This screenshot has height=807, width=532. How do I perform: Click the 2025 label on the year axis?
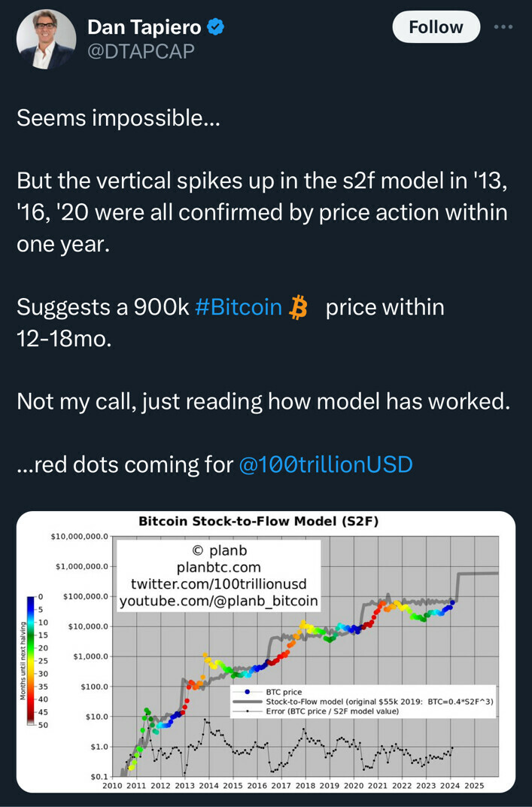(473, 784)
